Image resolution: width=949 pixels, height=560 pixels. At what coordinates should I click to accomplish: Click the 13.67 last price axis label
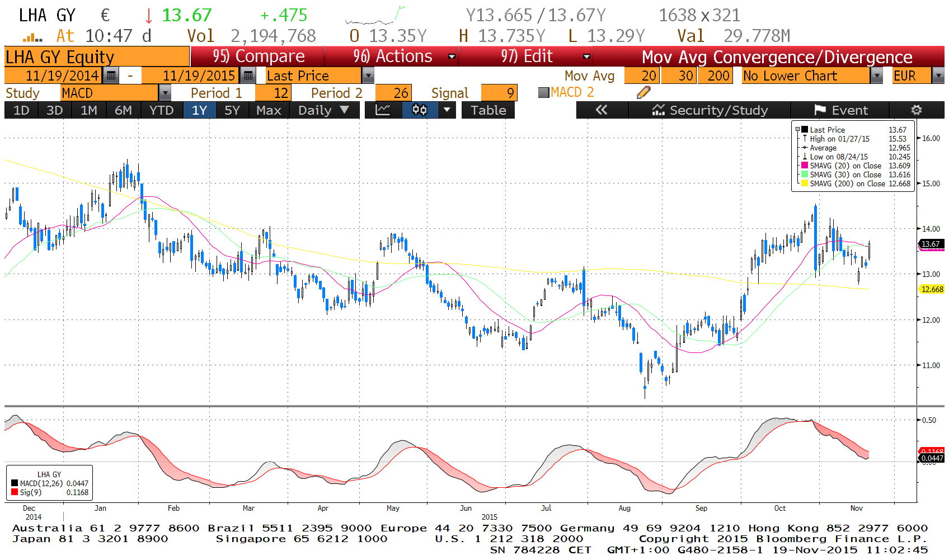coord(931,244)
